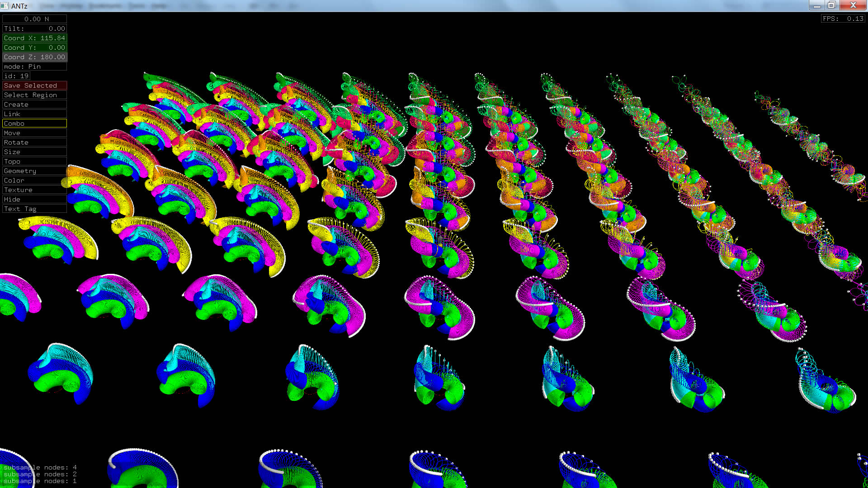Switch to the Move tool
This screenshot has height=488, width=868.
click(34, 133)
